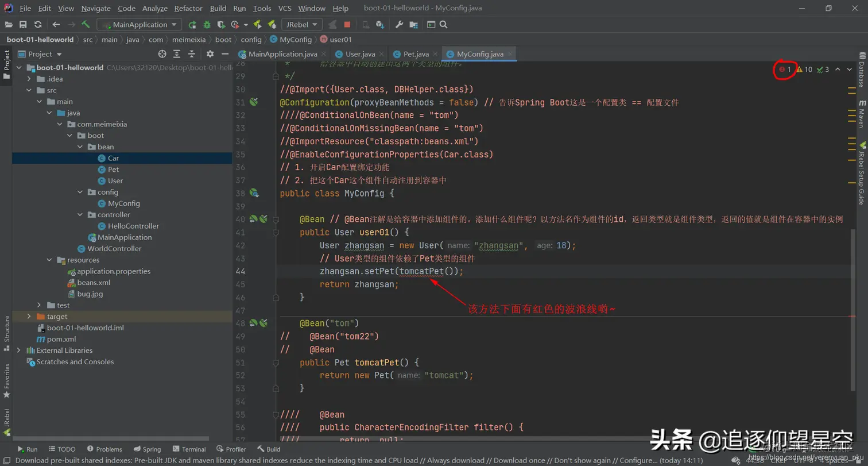Go to next highlighted error arrow

point(850,70)
